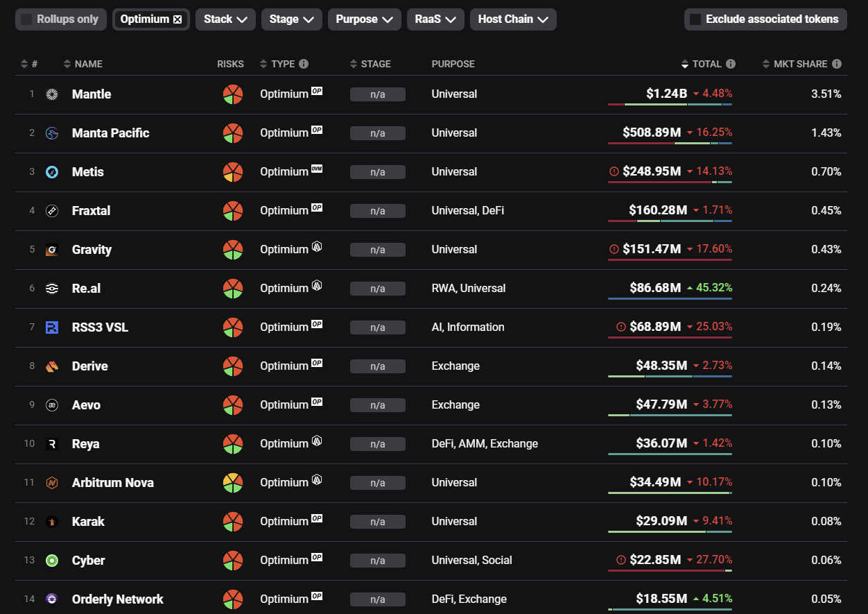
Task: Click the Manta Pacific logo icon
Action: pyautogui.click(x=52, y=133)
